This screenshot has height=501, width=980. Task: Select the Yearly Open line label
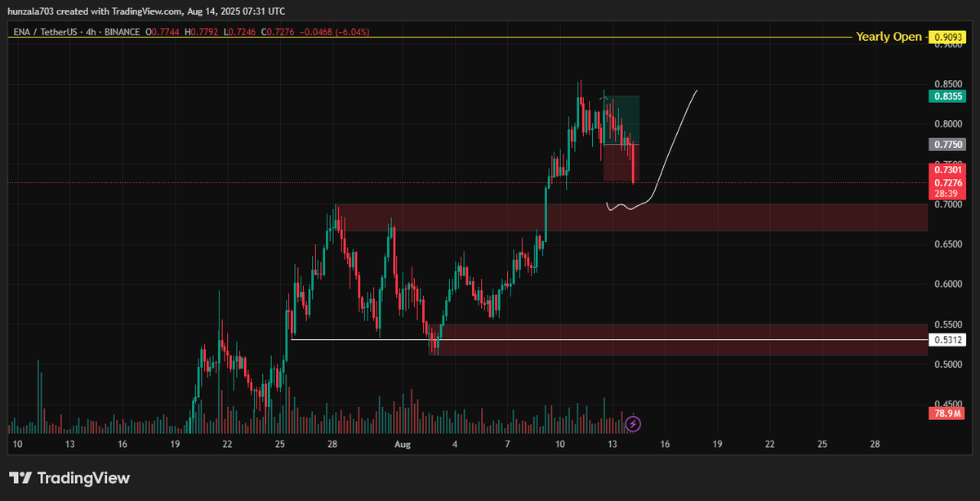889,37
